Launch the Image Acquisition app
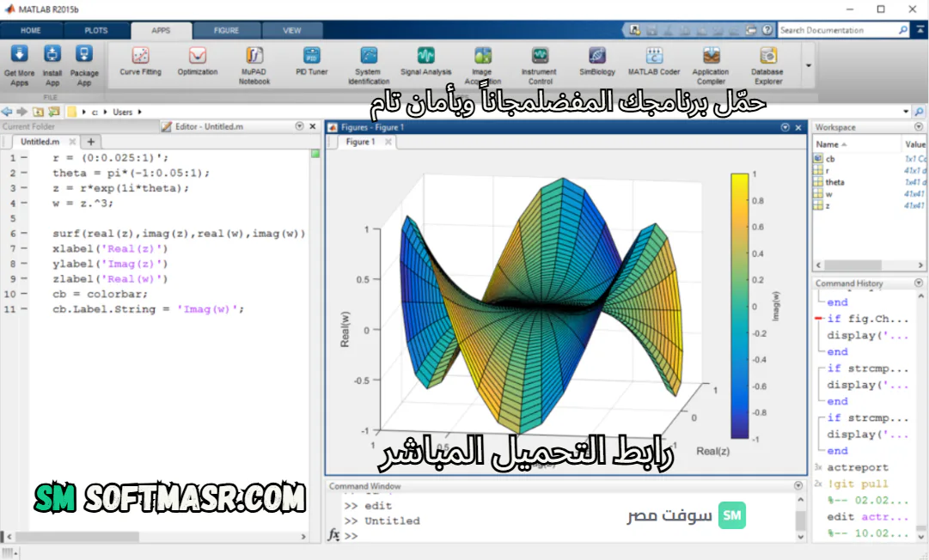The width and height of the screenshot is (929, 560). pos(482,66)
